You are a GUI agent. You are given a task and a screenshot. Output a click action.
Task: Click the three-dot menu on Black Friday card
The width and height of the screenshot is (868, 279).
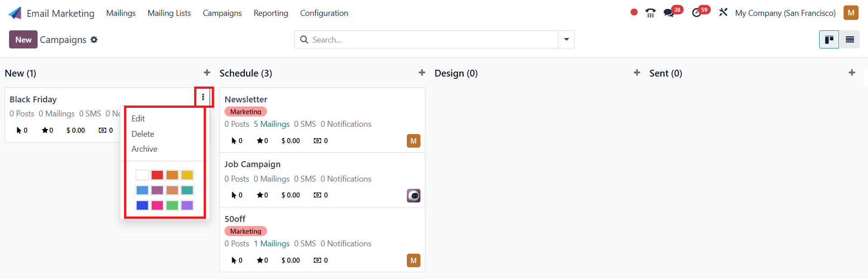pos(203,97)
